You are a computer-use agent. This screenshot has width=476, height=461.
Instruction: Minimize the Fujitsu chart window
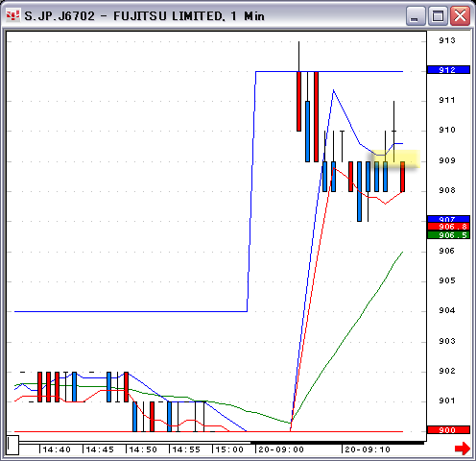tap(416, 15)
